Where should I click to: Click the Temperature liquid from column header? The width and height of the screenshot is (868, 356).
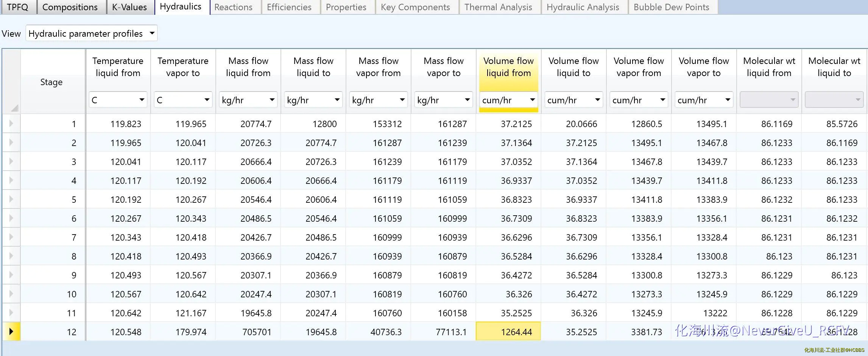pos(118,67)
